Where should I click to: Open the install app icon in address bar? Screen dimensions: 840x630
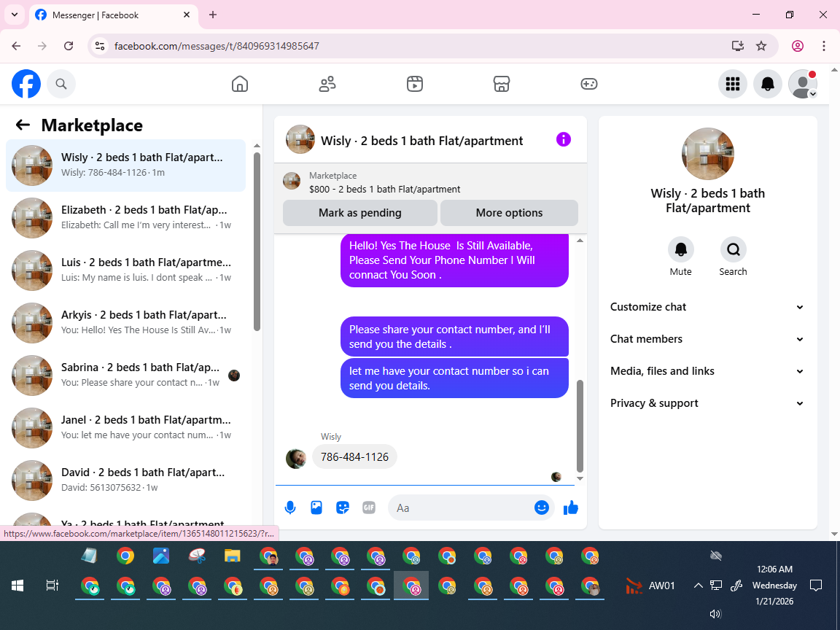point(738,46)
